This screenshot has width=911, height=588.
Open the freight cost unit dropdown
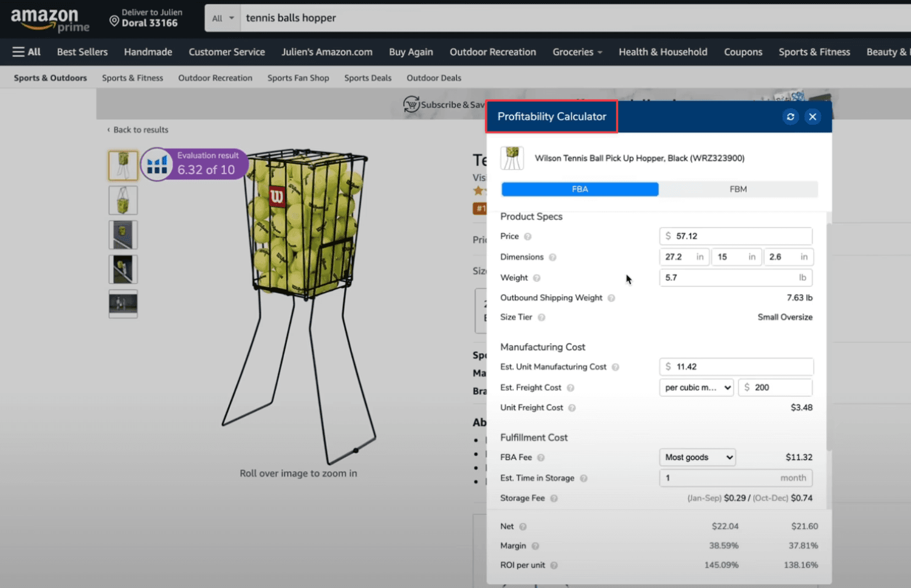click(x=697, y=387)
